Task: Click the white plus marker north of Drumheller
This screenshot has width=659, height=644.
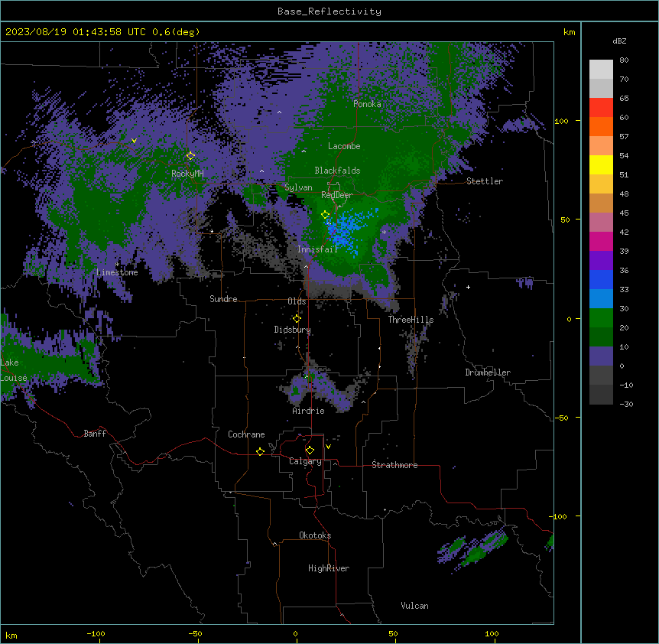Action: tap(468, 287)
